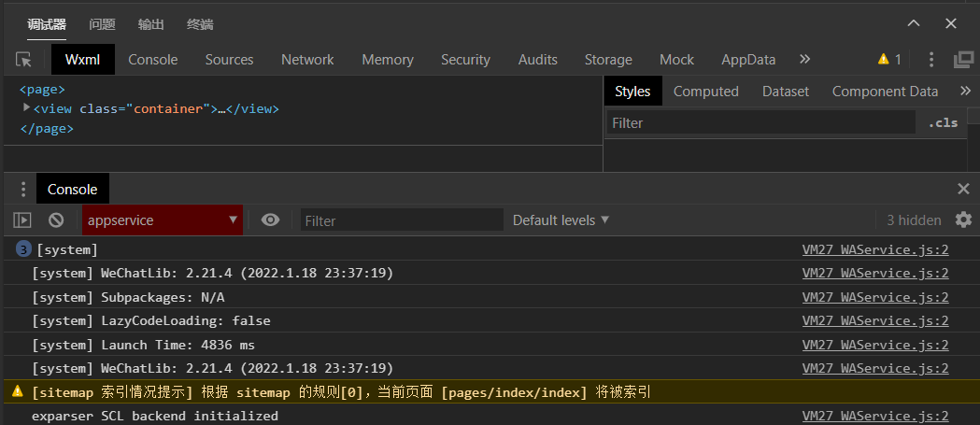
Task: Activate the element inspect picker icon
Action: [23, 60]
